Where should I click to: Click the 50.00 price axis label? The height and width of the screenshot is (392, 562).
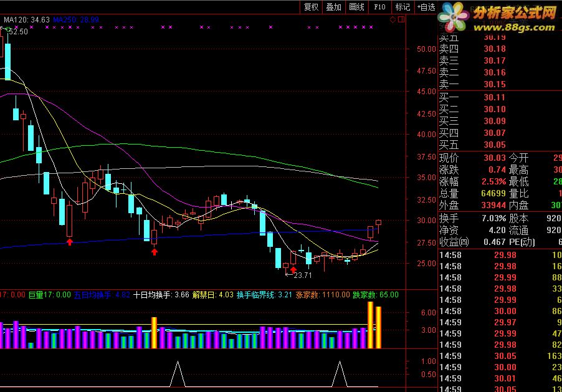coord(426,49)
